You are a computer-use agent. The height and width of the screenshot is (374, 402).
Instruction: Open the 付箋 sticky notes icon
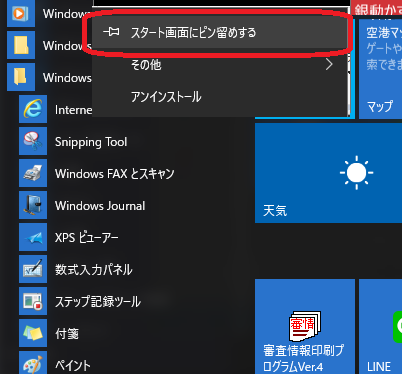point(33,333)
